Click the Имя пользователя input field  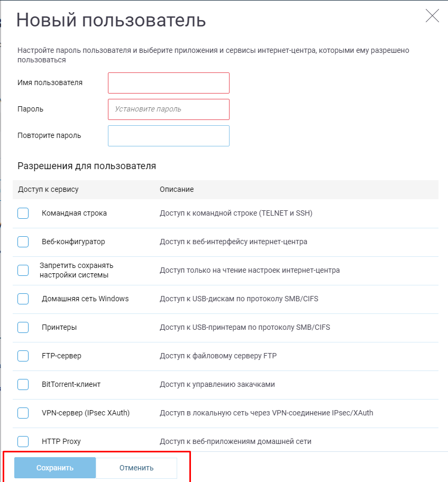pos(169,83)
